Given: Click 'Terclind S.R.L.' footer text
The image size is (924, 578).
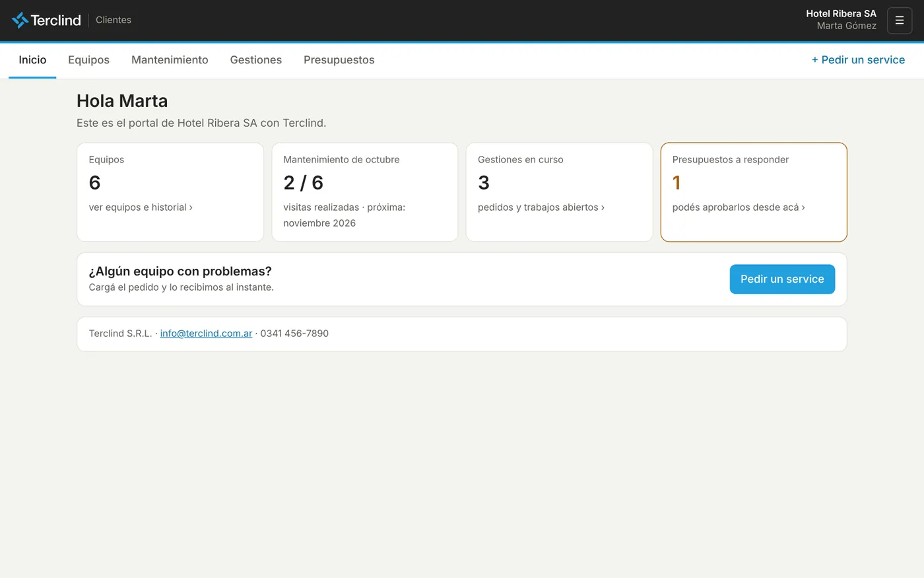Looking at the screenshot, I should (121, 334).
